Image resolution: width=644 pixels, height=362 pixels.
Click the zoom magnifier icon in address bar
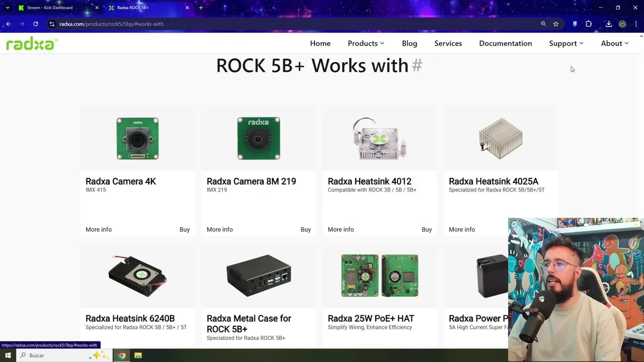543,24
